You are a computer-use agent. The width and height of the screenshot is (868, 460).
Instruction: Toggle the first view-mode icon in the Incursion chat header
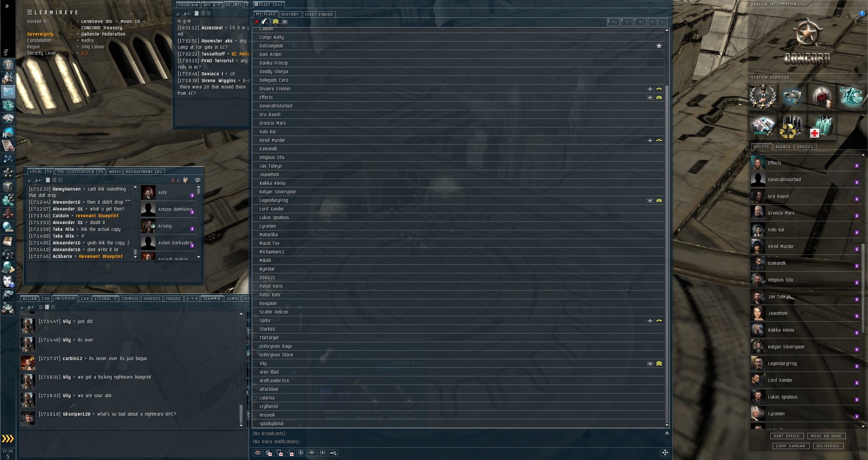point(41,307)
